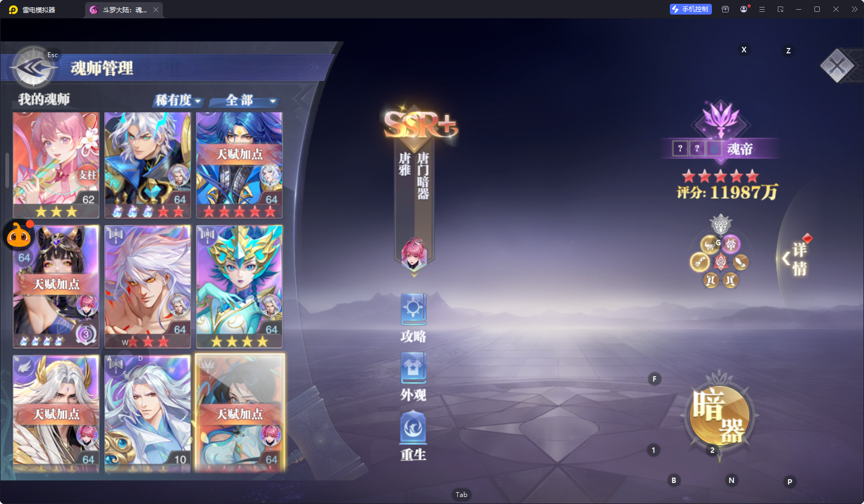Image resolution: width=864 pixels, height=504 pixels.
Task: Select the pink-haired level 62 soul master card
Action: pos(56,165)
